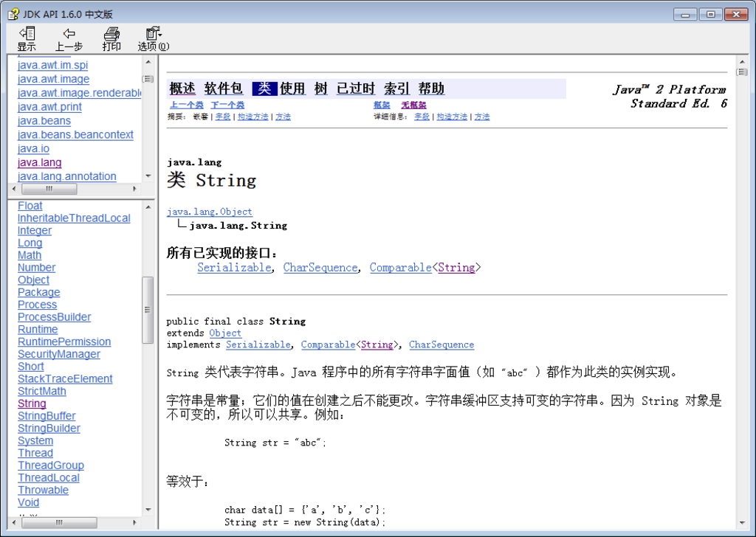Go to 上一个类 link
Image resolution: width=756 pixels, height=537 pixels.
pos(187,105)
